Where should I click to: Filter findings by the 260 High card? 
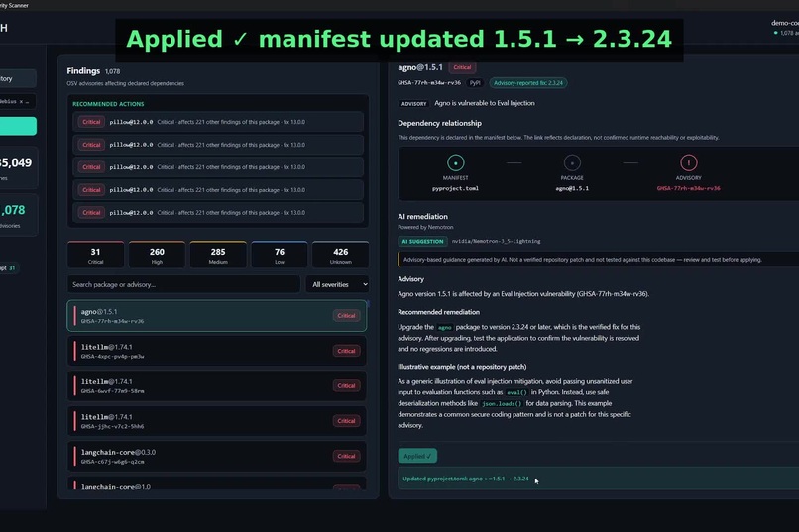pyautogui.click(x=157, y=255)
